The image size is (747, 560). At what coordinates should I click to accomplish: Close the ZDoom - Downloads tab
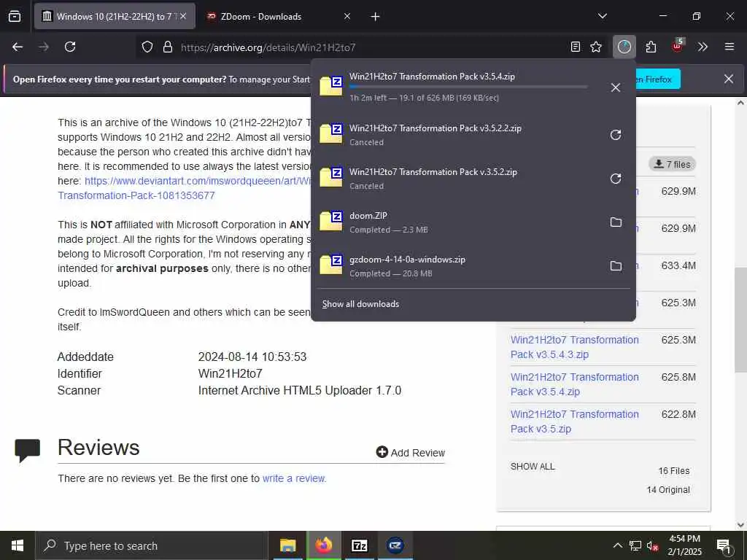(x=347, y=17)
